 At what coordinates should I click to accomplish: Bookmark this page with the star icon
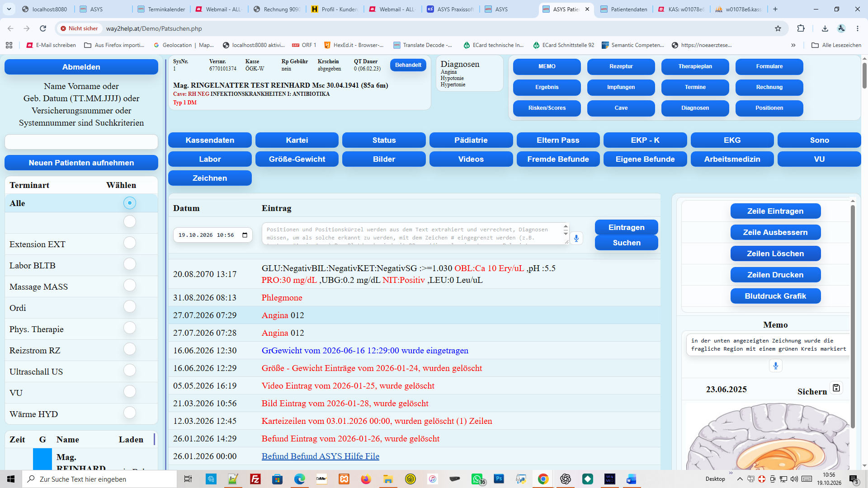click(x=778, y=28)
